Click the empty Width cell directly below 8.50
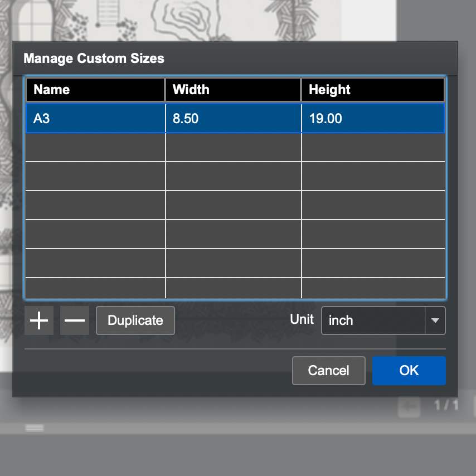 click(x=233, y=148)
